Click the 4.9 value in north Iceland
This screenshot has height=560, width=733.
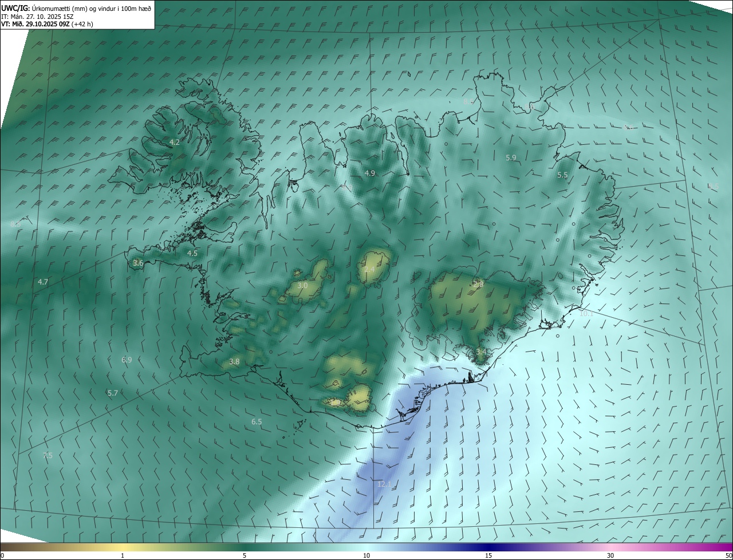370,173
